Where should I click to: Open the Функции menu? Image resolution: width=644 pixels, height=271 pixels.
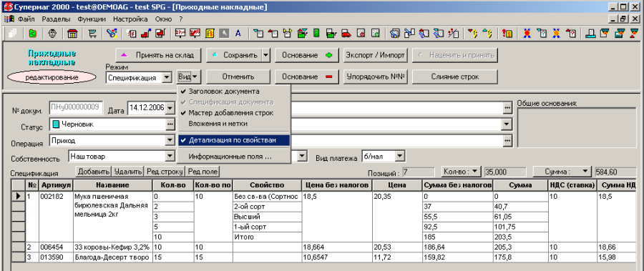[x=91, y=19]
